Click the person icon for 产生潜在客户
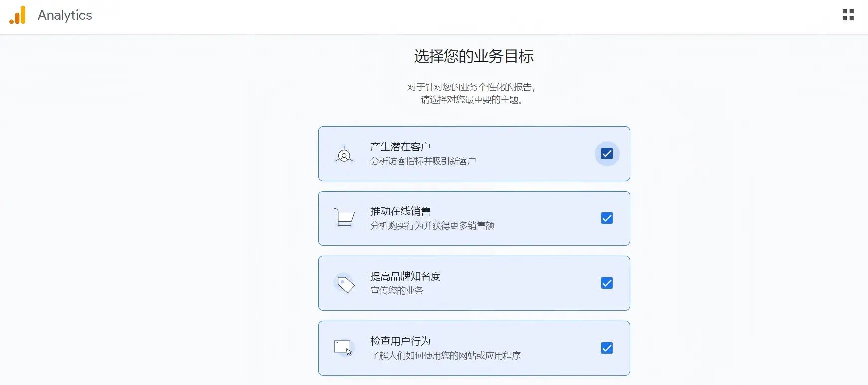Viewport: 868px width, 385px height. (344, 154)
